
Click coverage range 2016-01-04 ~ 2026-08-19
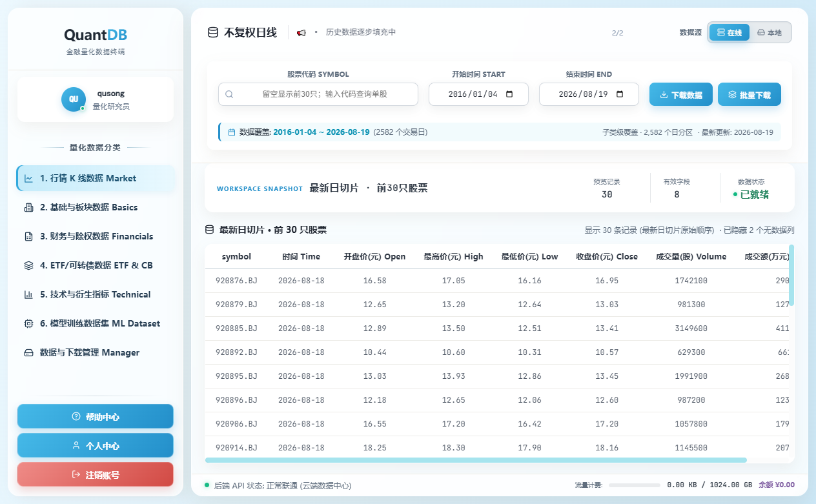[321, 132]
